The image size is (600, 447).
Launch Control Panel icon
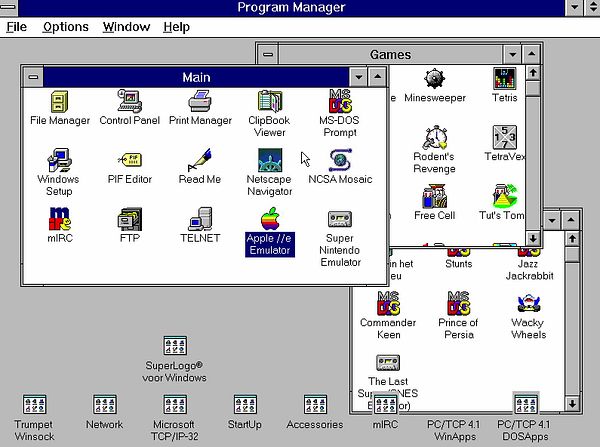[129, 101]
